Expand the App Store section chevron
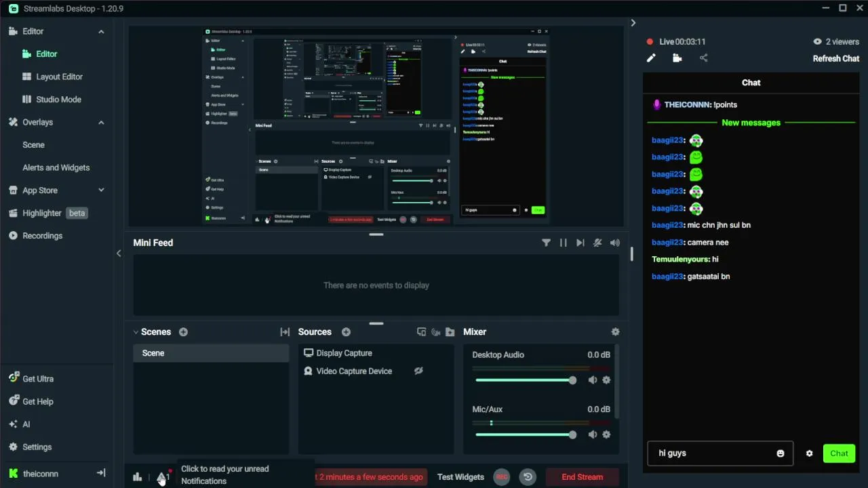The width and height of the screenshot is (868, 488). click(x=101, y=190)
